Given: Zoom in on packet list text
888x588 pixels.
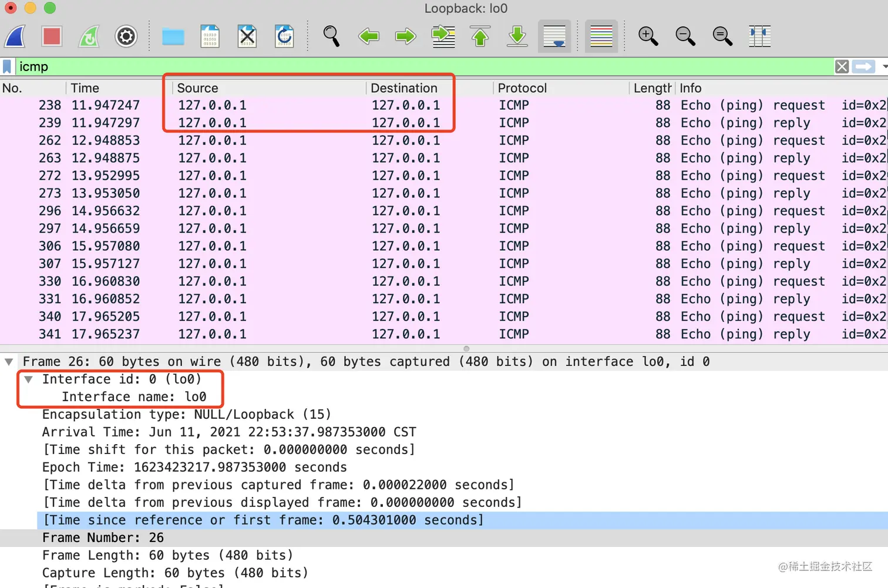Looking at the screenshot, I should tap(648, 36).
